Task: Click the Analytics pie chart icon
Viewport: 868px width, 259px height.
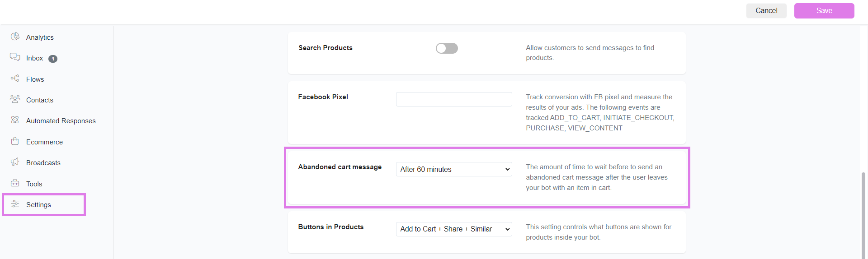Action: pyautogui.click(x=15, y=37)
